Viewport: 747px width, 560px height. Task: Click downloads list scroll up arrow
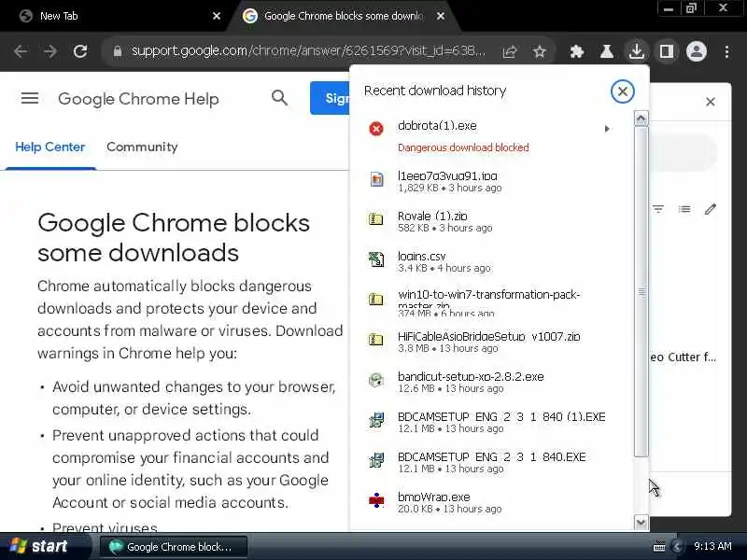[641, 119]
